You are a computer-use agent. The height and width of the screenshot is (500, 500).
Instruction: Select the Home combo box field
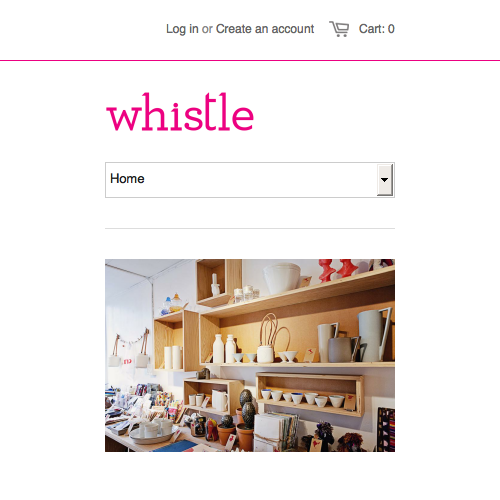click(250, 180)
